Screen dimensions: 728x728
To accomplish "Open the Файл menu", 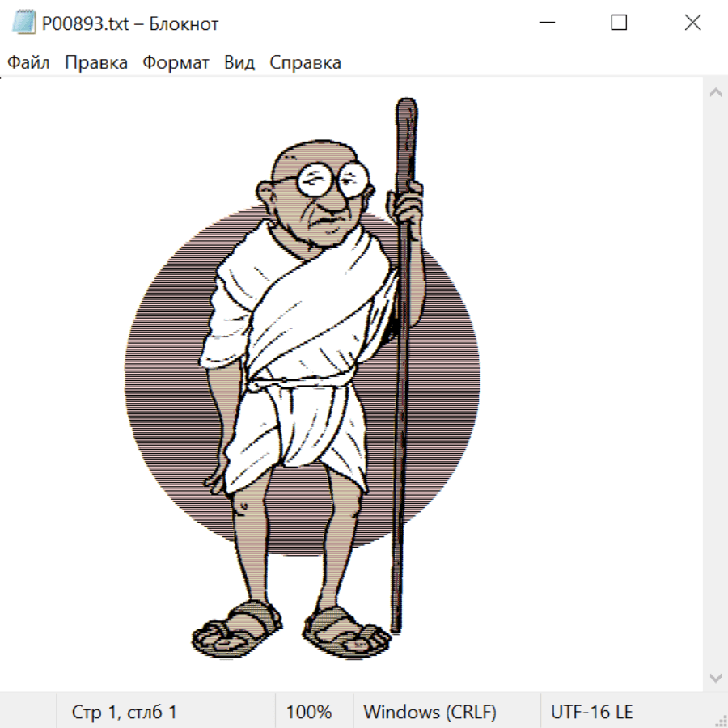I will click(x=29, y=63).
